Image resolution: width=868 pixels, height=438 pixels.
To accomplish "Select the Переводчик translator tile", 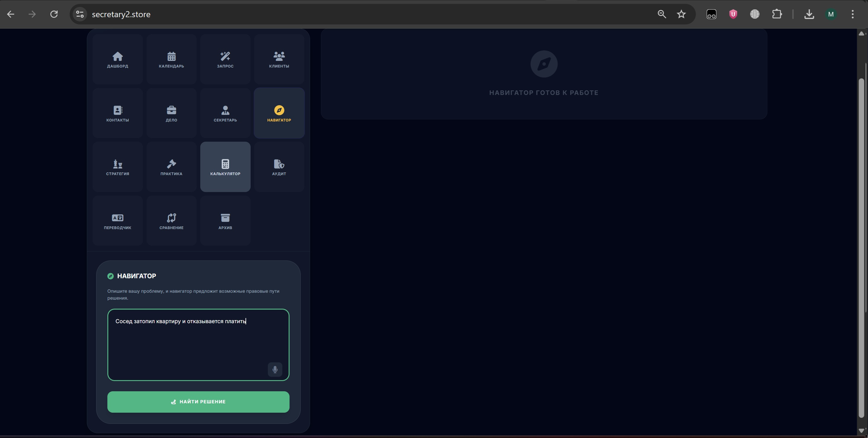I will click(118, 221).
